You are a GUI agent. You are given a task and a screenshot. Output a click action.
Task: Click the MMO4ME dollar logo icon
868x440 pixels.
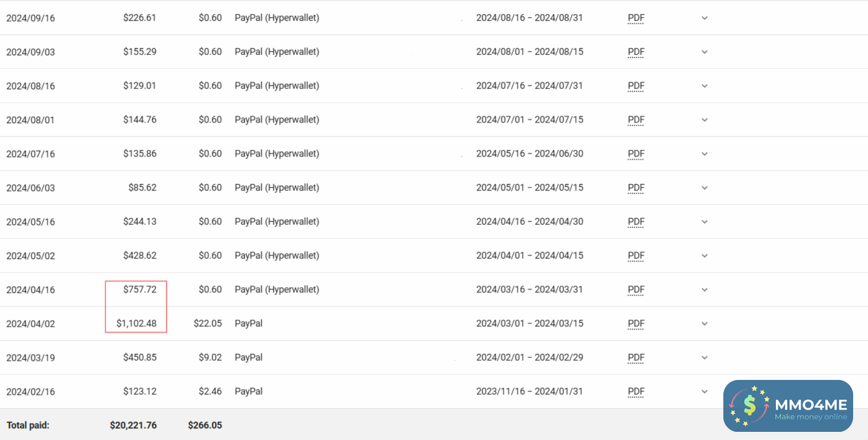(x=749, y=406)
